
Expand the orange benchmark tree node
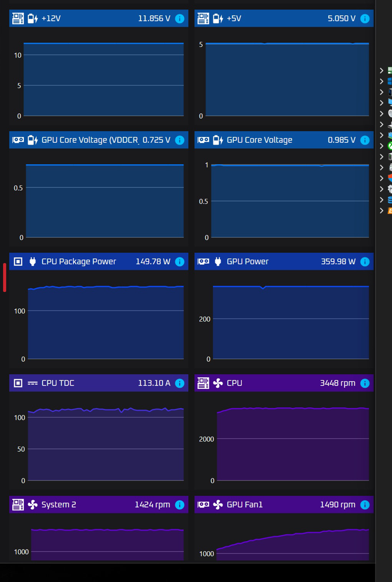point(382,211)
